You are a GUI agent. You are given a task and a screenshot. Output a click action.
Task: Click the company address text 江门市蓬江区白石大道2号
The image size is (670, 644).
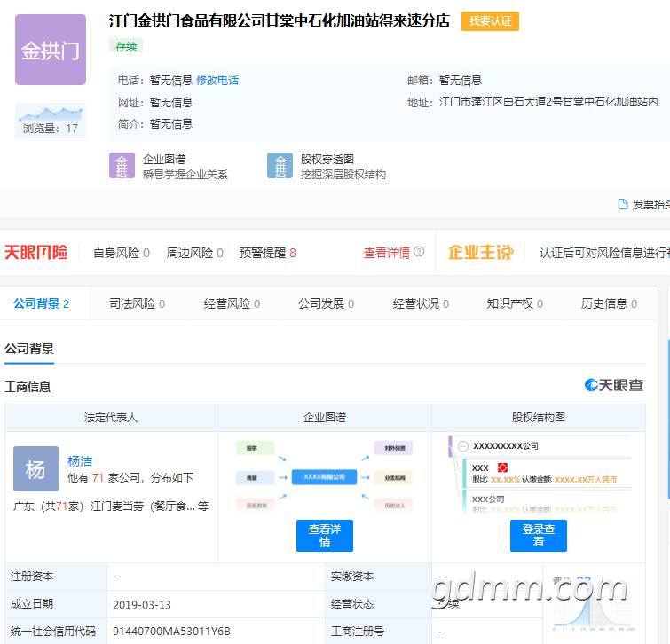pos(548,102)
